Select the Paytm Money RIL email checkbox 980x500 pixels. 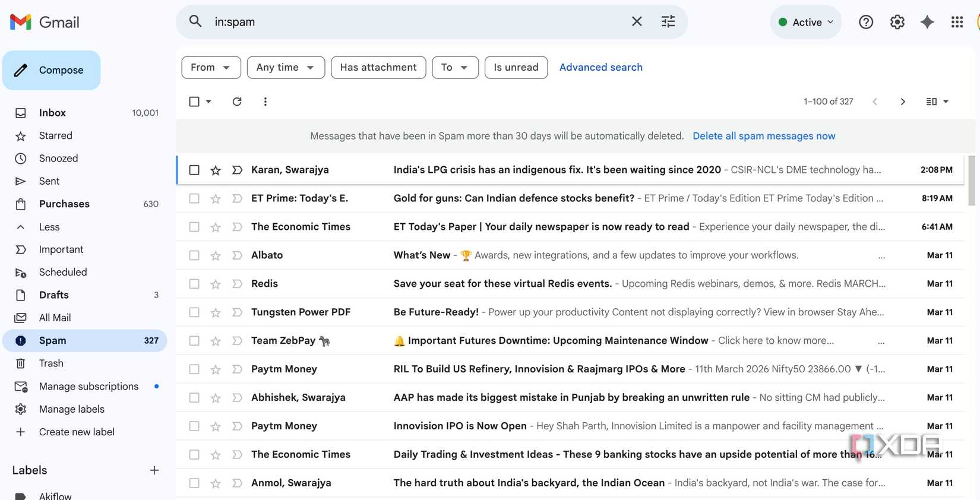pyautogui.click(x=194, y=369)
